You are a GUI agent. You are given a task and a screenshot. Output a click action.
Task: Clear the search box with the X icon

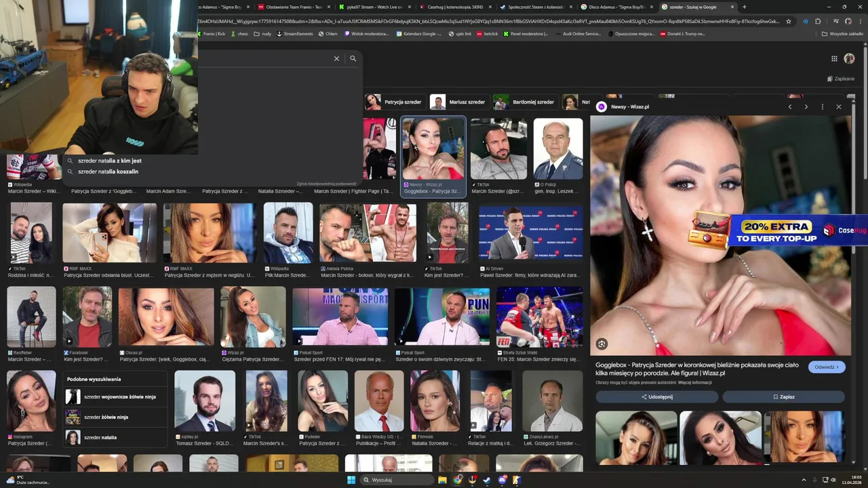click(336, 59)
